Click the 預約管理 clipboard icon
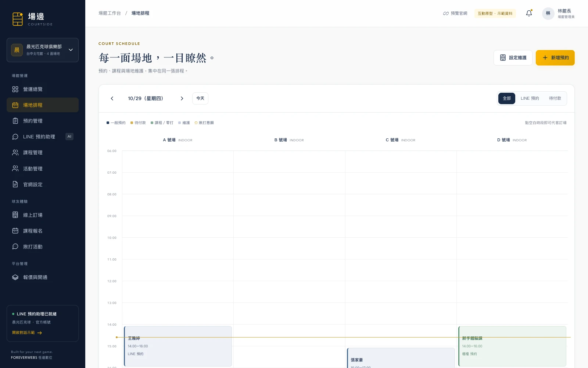588x368 pixels. 15,121
